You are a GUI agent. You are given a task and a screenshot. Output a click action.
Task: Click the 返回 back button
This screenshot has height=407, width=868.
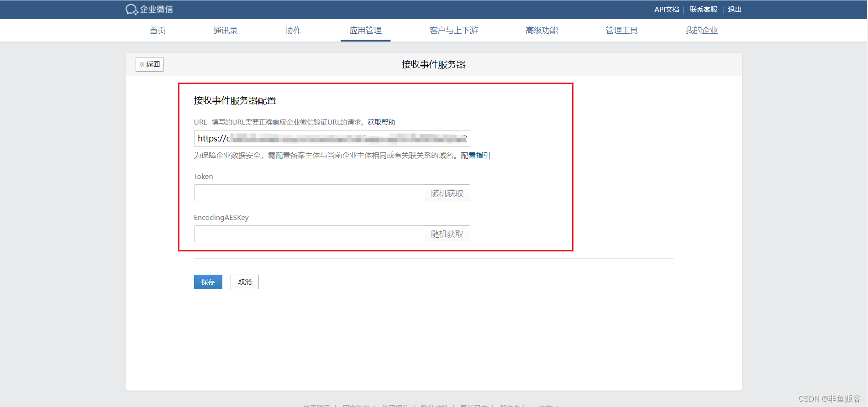(x=150, y=64)
